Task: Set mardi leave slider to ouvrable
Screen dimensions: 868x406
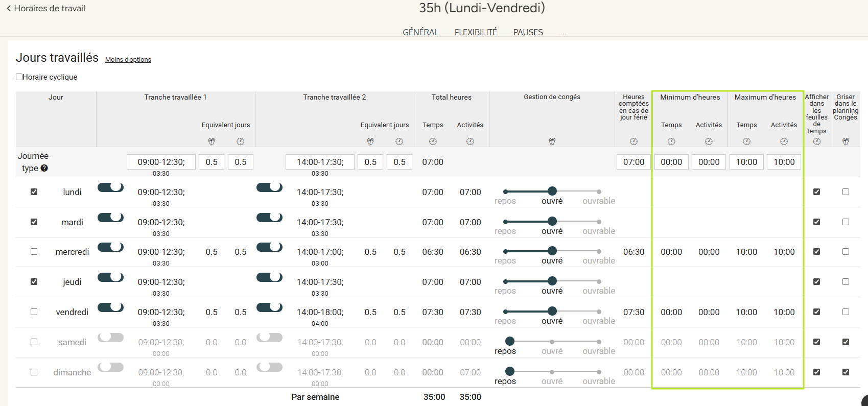Action: 599,222
